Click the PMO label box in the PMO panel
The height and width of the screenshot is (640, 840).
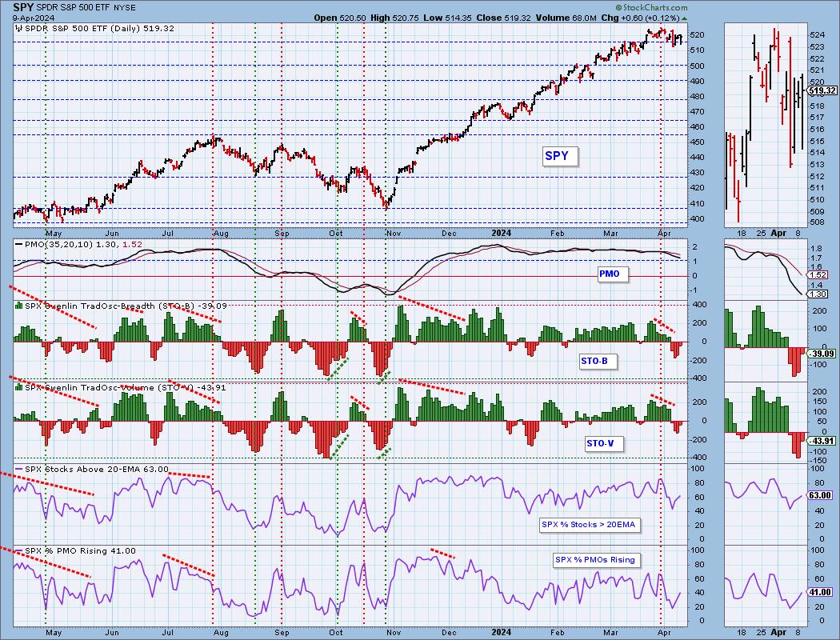click(613, 274)
